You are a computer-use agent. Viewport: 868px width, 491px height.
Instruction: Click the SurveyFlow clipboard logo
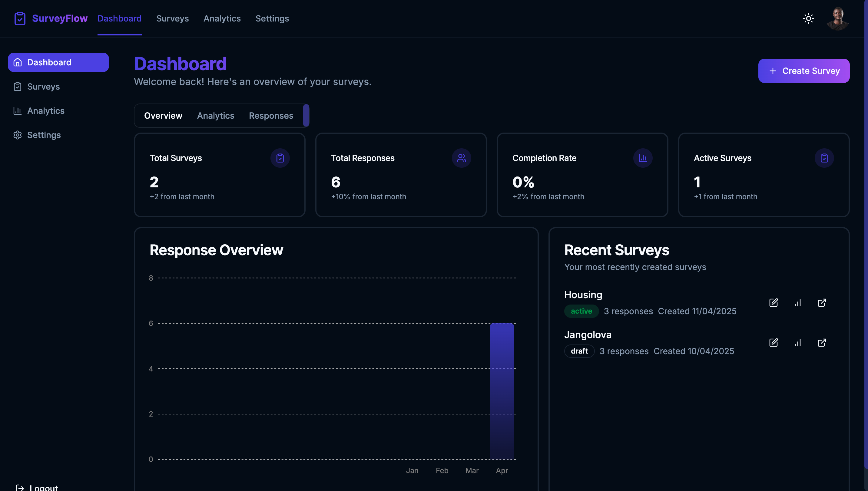pyautogui.click(x=20, y=18)
